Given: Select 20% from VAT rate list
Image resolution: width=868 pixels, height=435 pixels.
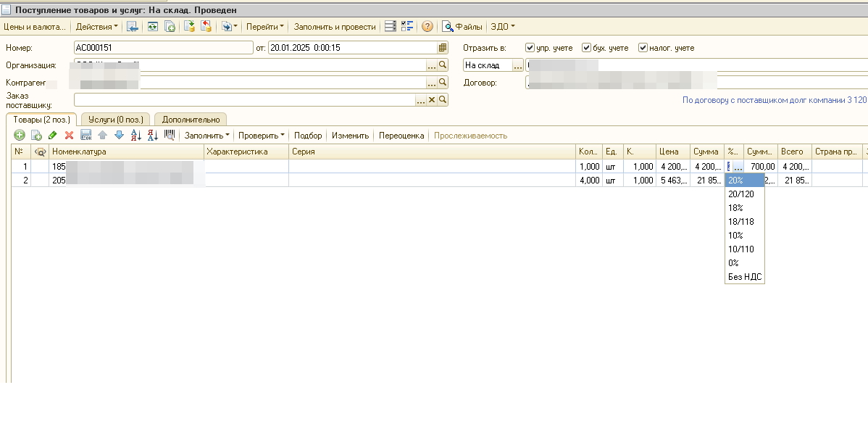Looking at the screenshot, I should click(x=745, y=180).
